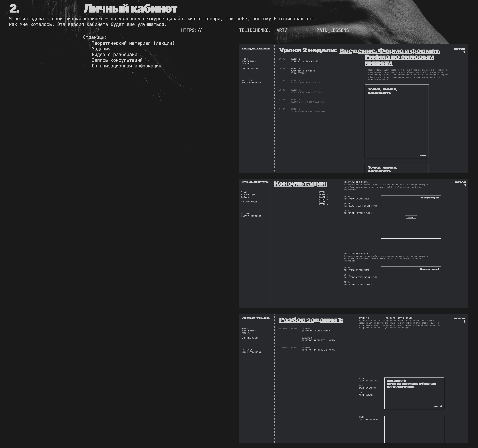Pick Неделя 6 in the consultations week list
The width and height of the screenshot is (478, 448).
(x=323, y=204)
